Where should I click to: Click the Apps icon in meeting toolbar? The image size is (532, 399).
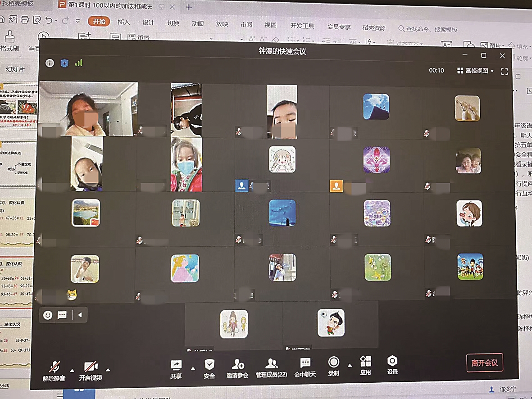[365, 362]
